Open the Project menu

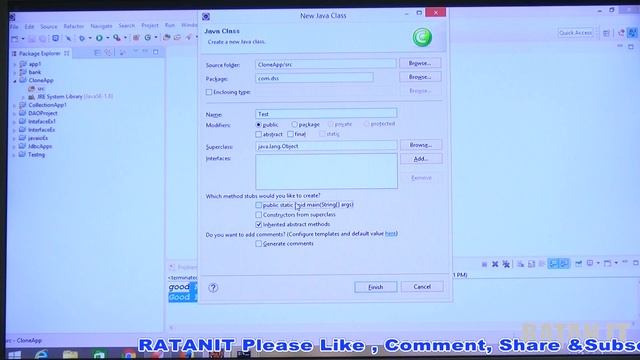[x=150, y=26]
